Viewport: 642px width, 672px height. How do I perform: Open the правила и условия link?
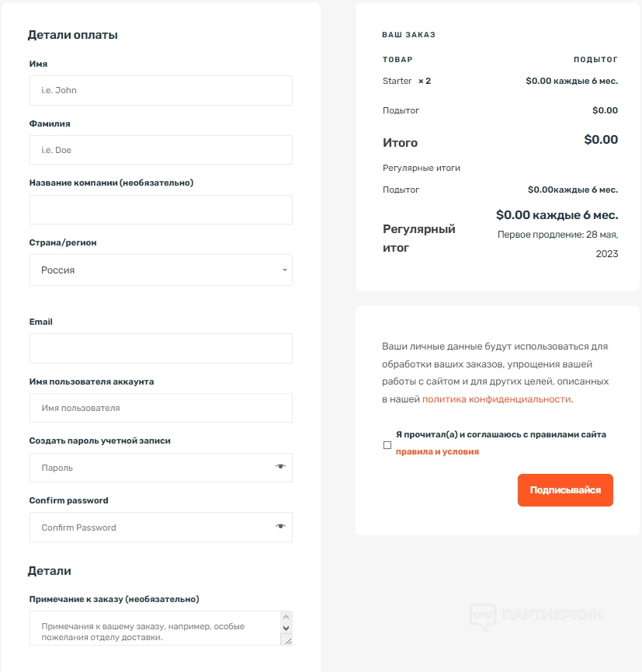click(x=437, y=451)
